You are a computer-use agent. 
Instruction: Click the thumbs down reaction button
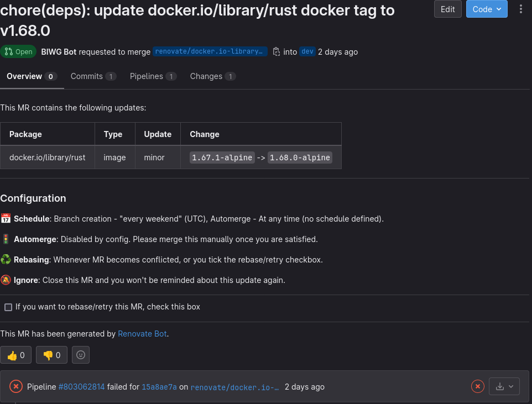(x=51, y=355)
